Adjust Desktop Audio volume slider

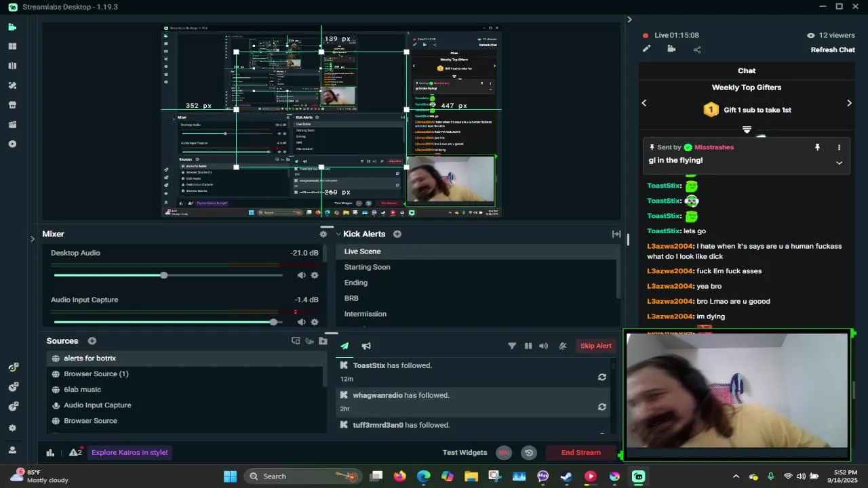(x=168, y=275)
